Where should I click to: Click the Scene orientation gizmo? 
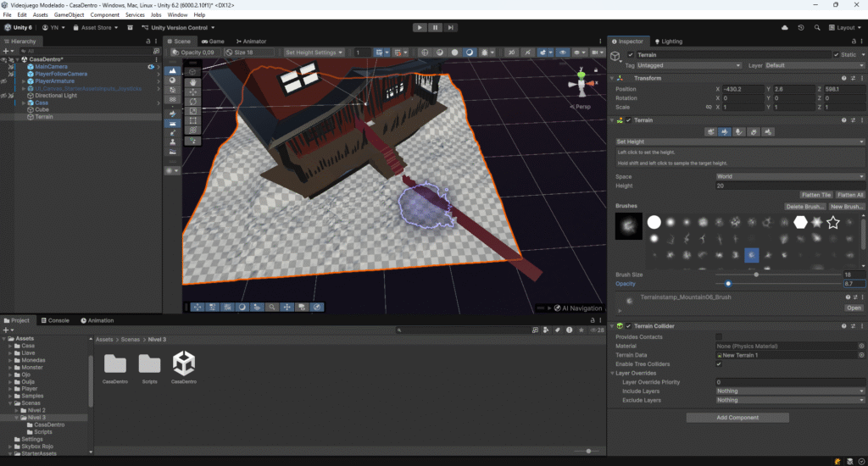point(581,84)
